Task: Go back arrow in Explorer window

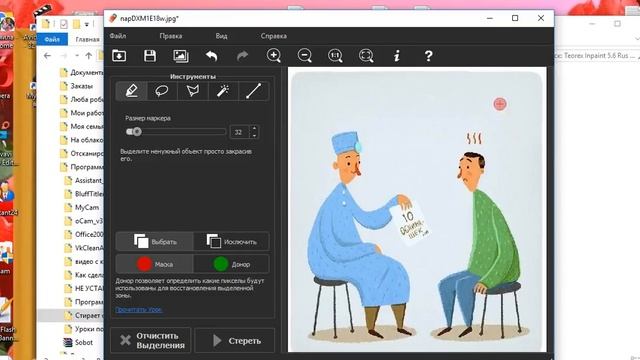Action: (47, 56)
